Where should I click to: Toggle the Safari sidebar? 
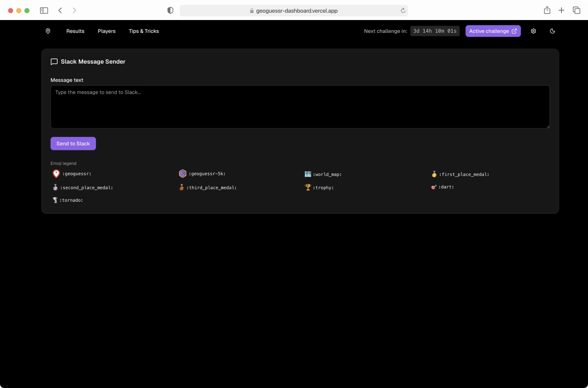[44, 10]
